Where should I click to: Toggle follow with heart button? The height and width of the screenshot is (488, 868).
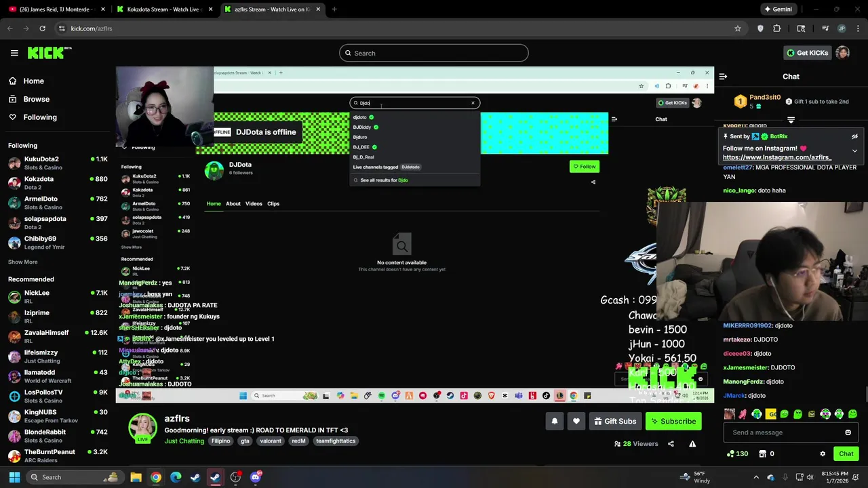(576, 421)
